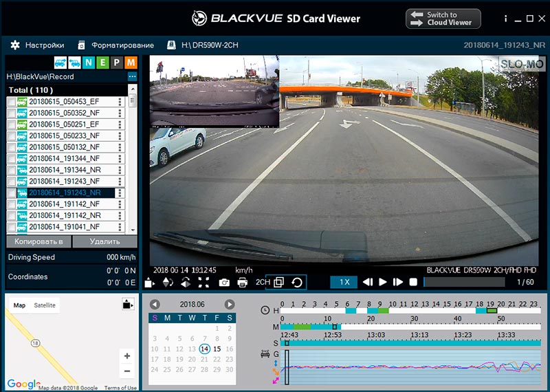The width and height of the screenshot is (550, 392).
Task: Click the file list scroll-down arrow
Action: 133,230
